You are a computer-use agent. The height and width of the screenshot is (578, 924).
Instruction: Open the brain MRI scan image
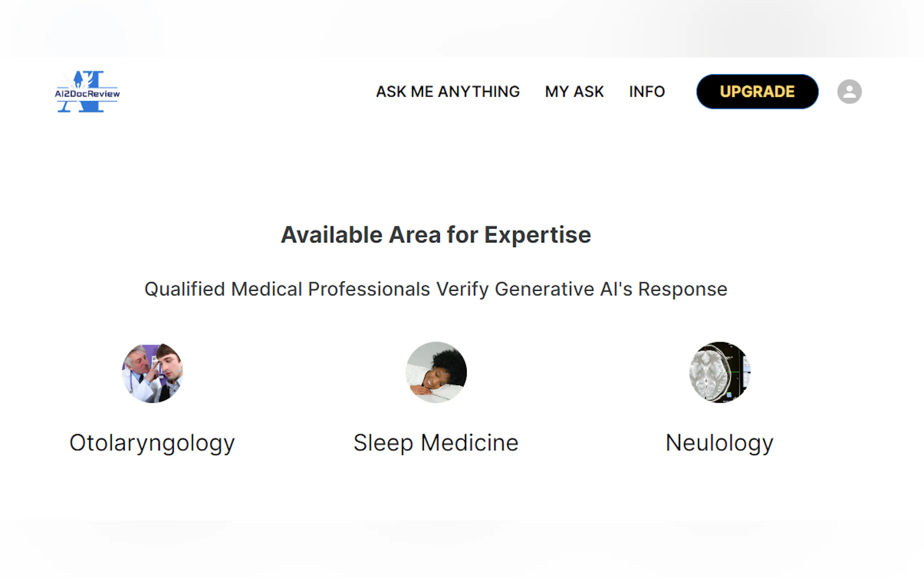pos(719,372)
